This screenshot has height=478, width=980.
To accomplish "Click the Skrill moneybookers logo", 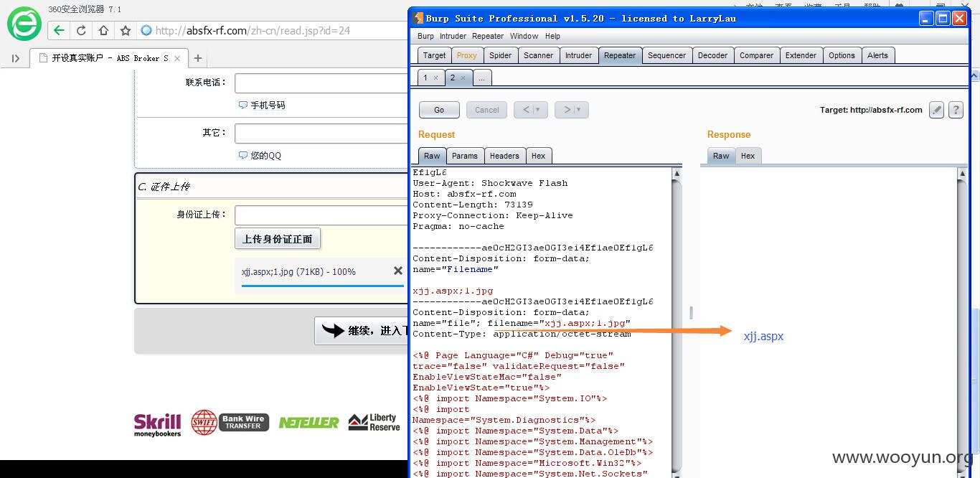I will [157, 423].
